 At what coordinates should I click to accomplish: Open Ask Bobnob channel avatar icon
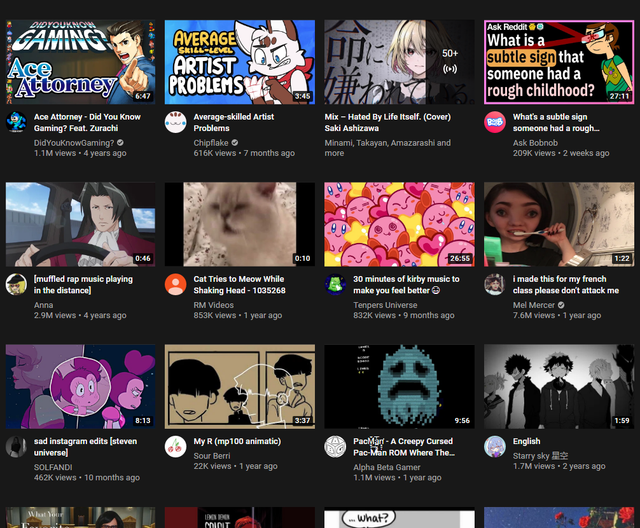pos(495,122)
